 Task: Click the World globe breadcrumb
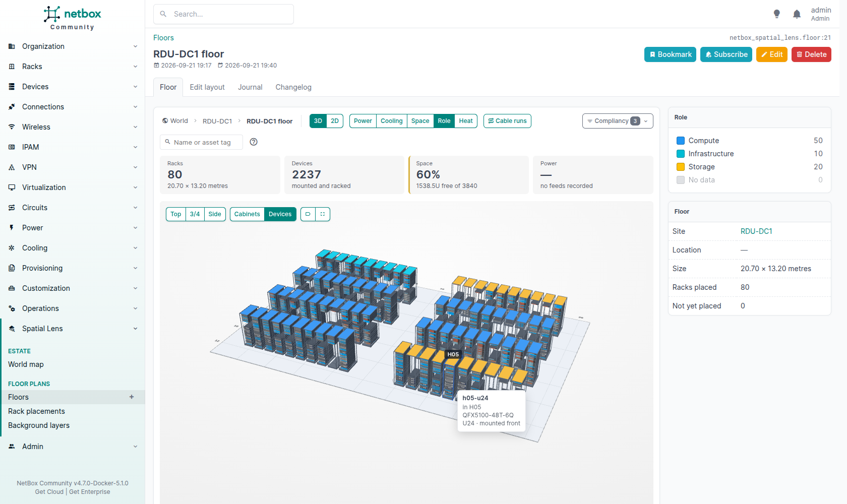(175, 121)
